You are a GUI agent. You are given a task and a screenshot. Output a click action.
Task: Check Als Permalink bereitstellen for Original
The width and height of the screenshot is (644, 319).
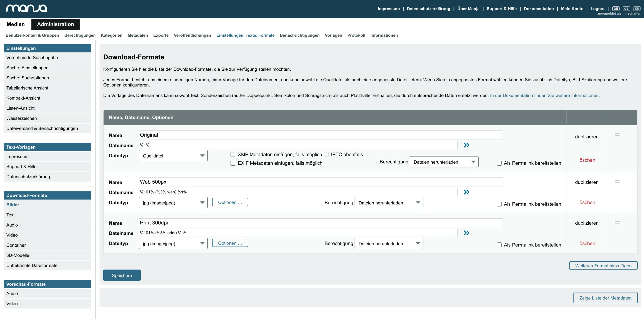coord(499,163)
